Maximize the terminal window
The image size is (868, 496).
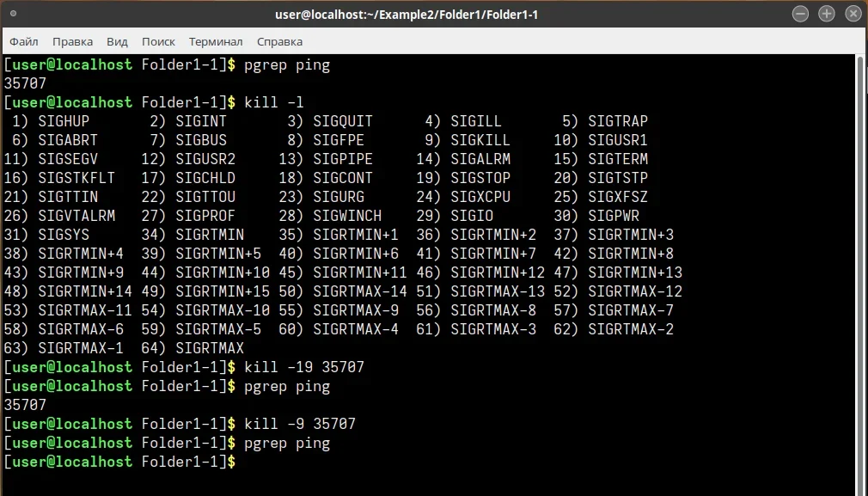[827, 14]
